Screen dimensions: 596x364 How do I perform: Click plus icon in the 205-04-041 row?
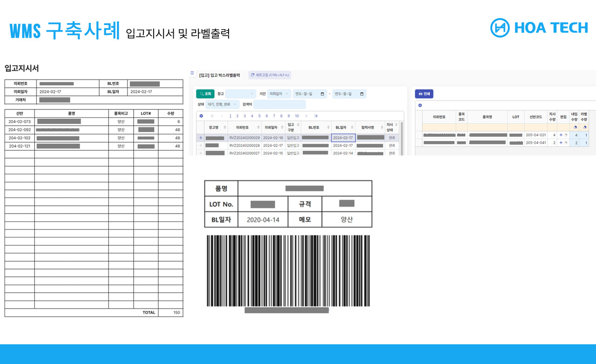pyautogui.click(x=561, y=142)
